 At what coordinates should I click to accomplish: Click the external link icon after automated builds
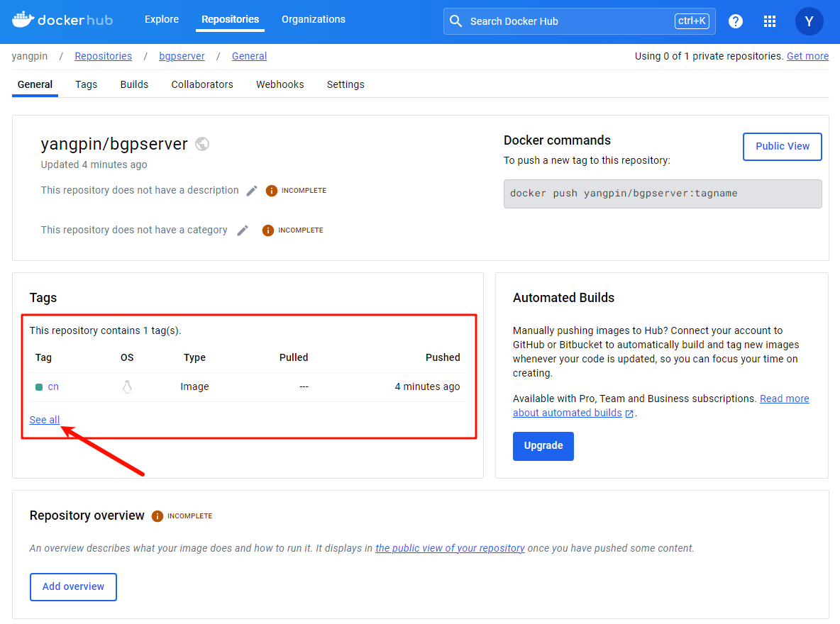pos(629,413)
